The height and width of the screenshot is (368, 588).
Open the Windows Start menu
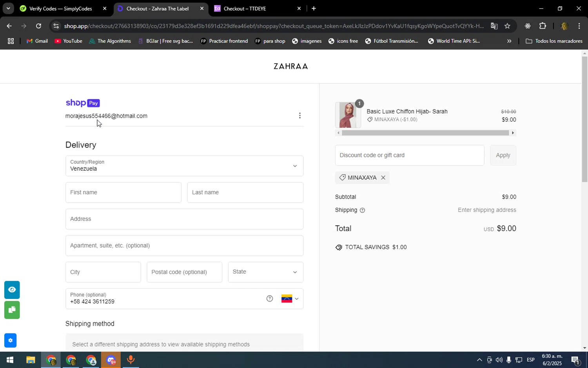click(x=10, y=360)
